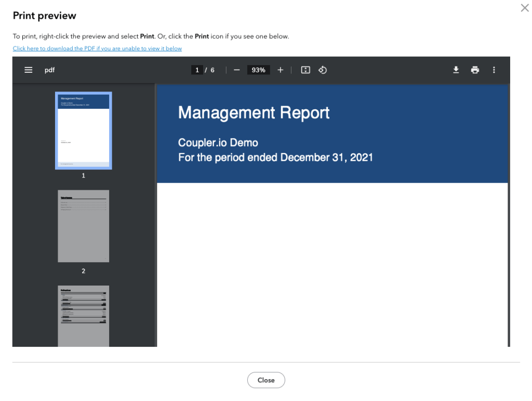Click the Close button below the preview
This screenshot has width=532, height=401.
[x=266, y=380]
